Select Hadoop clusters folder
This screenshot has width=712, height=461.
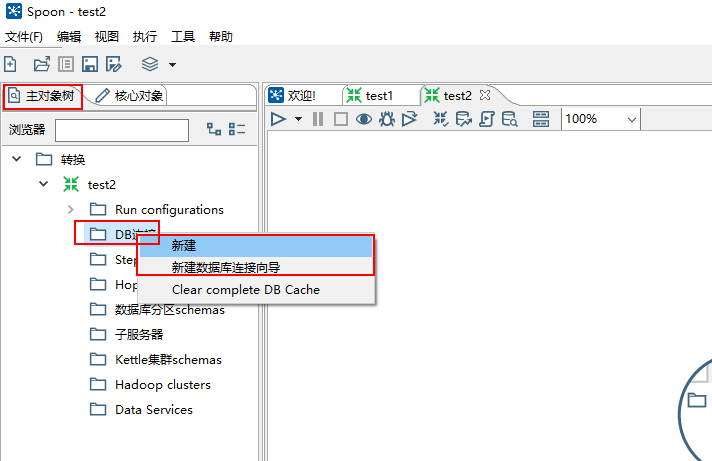click(150, 385)
